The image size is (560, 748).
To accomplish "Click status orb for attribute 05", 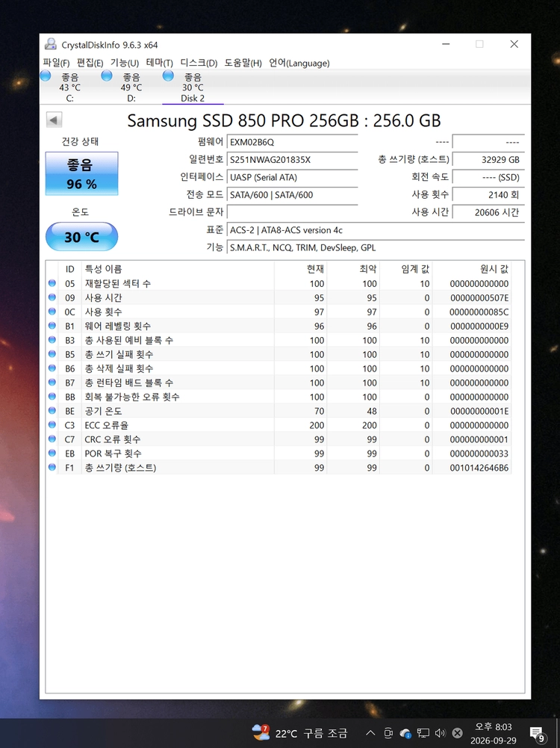I will (x=52, y=283).
